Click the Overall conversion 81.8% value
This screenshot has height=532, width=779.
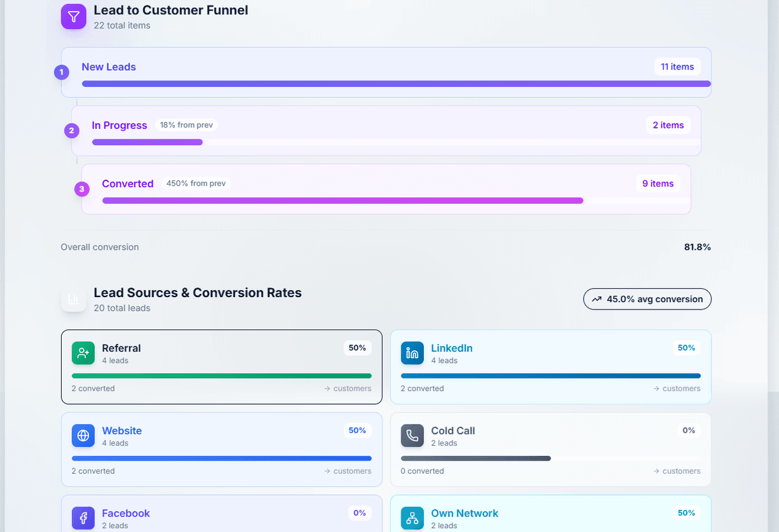tap(698, 247)
